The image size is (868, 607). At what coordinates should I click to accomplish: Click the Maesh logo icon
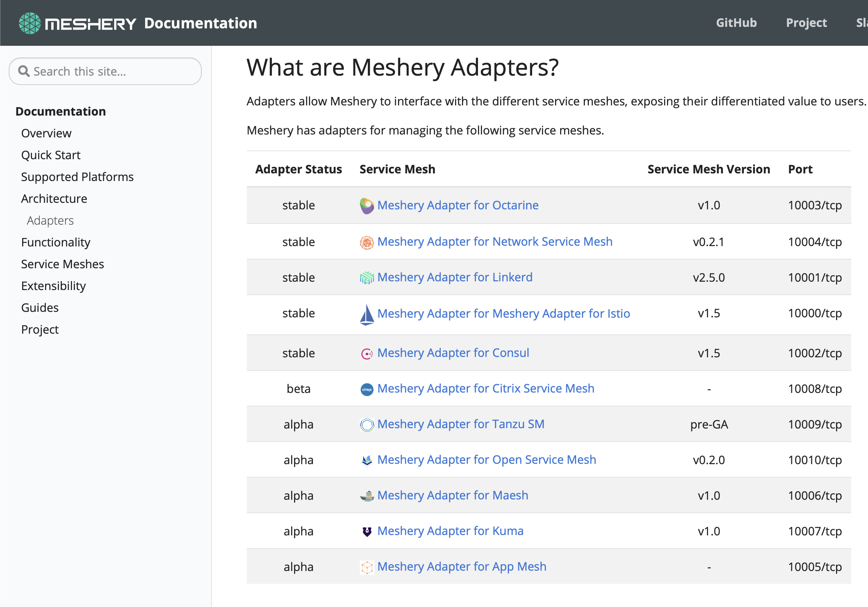367,496
